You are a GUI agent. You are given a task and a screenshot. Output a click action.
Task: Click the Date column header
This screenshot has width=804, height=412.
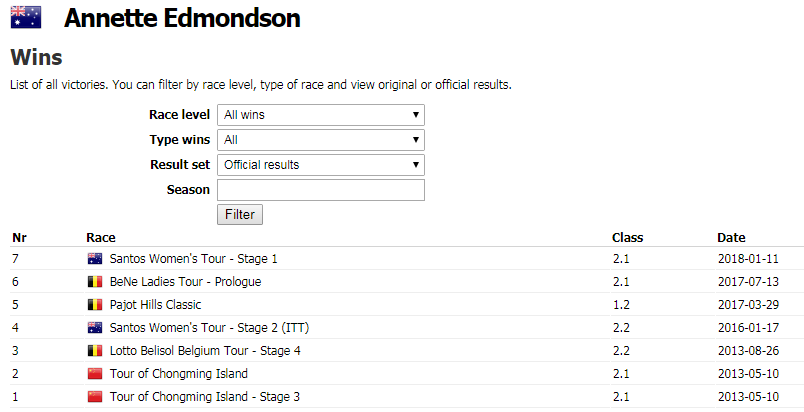[x=731, y=238]
